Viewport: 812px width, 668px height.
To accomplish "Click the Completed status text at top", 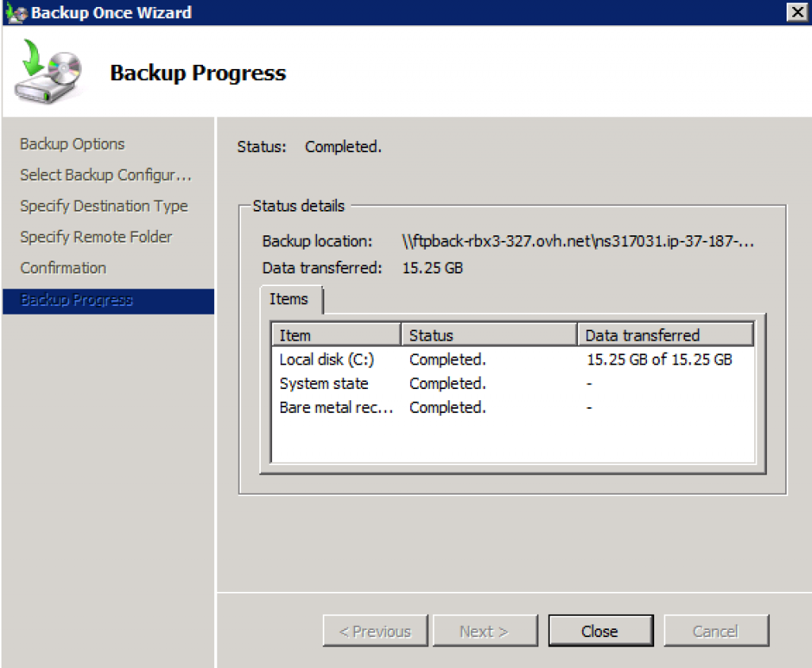I will [343, 147].
